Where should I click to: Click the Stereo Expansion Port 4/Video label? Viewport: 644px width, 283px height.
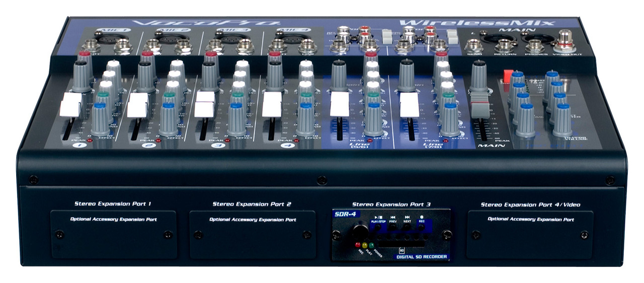[x=530, y=204]
